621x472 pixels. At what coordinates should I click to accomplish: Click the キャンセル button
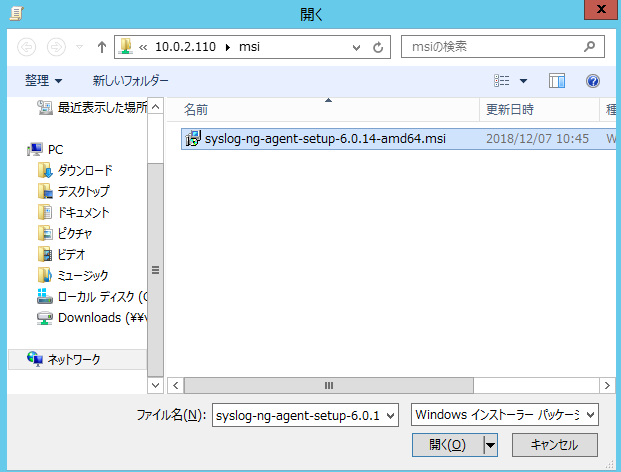[554, 445]
